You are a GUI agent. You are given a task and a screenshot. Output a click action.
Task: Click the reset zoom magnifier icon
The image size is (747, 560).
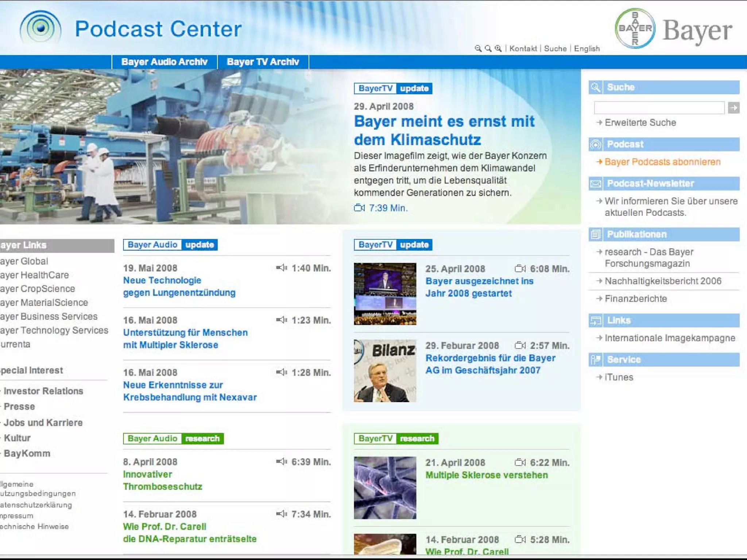pos(488,48)
